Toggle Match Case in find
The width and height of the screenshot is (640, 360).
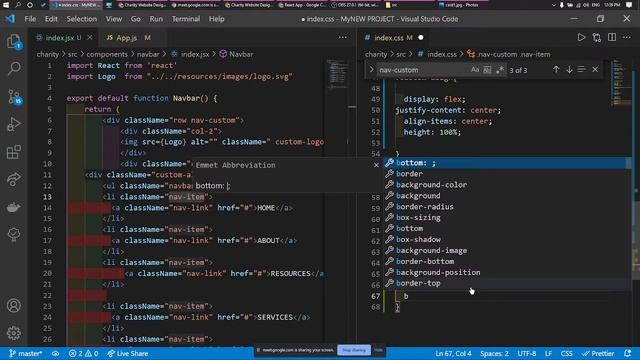point(475,70)
